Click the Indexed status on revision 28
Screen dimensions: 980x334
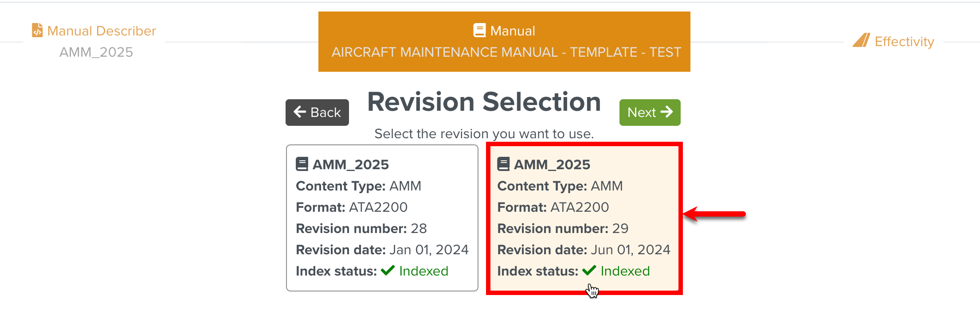pyautogui.click(x=423, y=271)
